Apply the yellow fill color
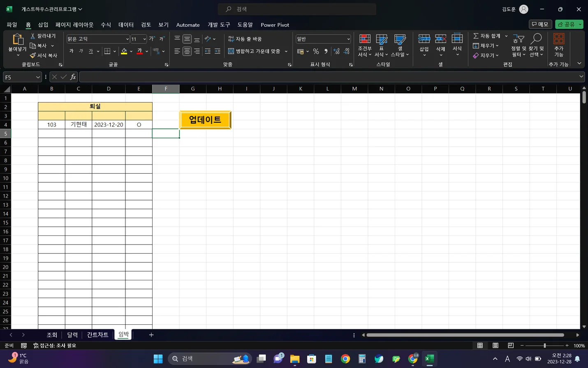The width and height of the screenshot is (588, 368). 124,51
